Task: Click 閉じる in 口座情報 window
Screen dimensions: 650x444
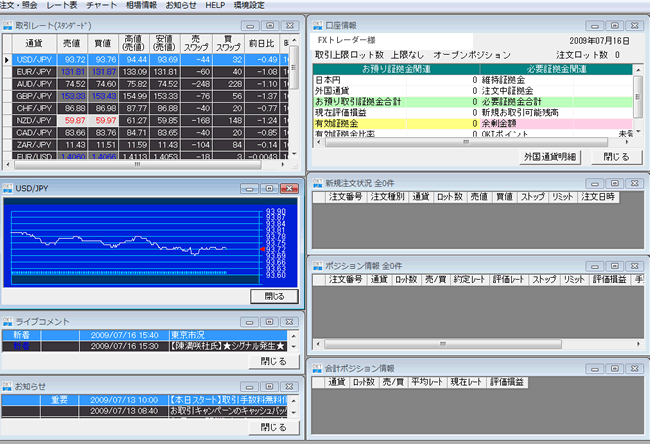Action: click(x=616, y=157)
